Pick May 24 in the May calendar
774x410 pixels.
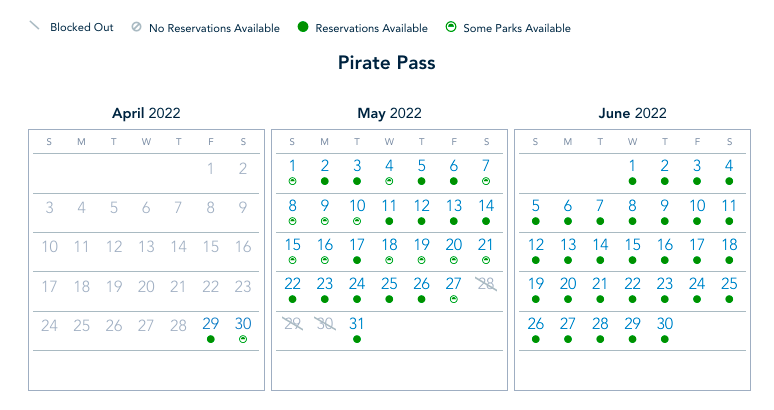pyautogui.click(x=357, y=284)
